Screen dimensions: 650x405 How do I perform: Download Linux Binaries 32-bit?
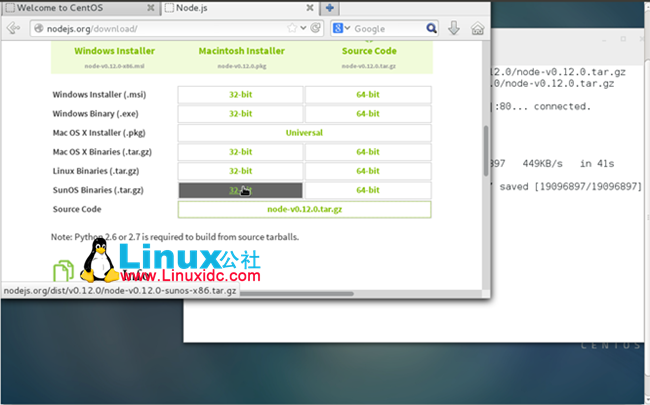[x=240, y=171]
